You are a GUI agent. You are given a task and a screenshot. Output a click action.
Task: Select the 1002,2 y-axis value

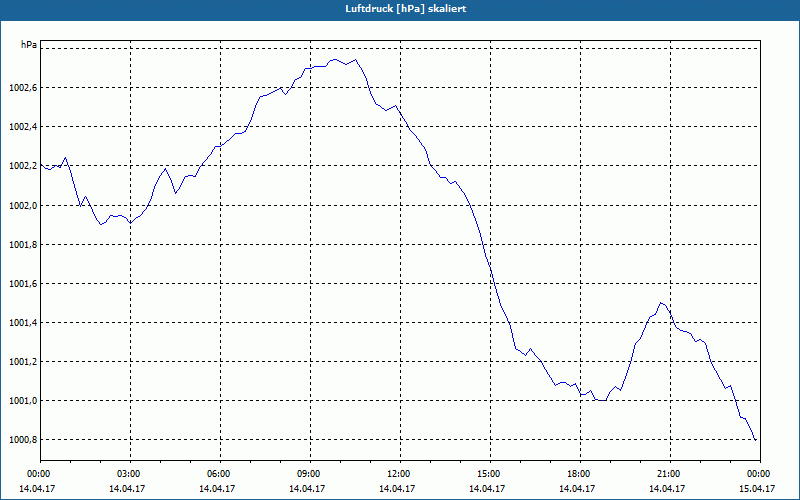[x=23, y=166]
